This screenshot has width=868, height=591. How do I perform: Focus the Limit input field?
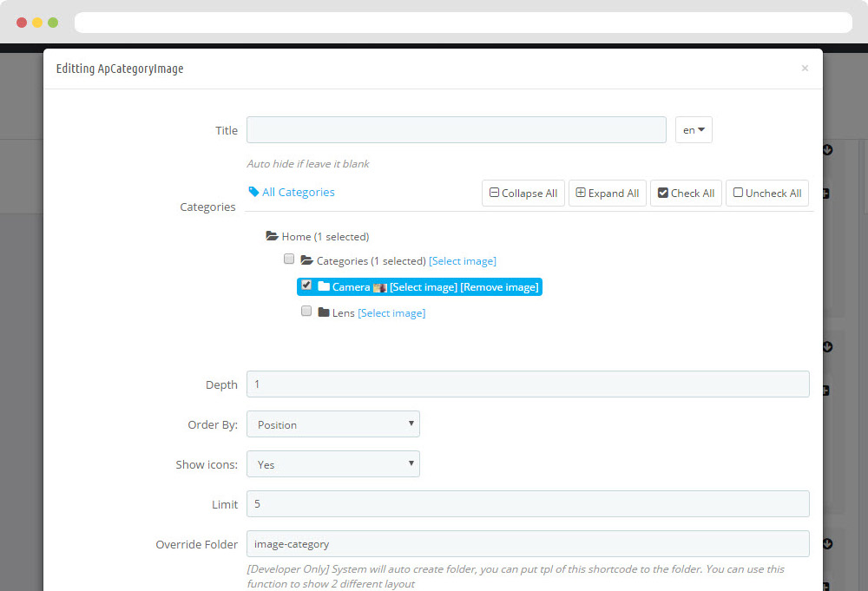click(x=528, y=503)
